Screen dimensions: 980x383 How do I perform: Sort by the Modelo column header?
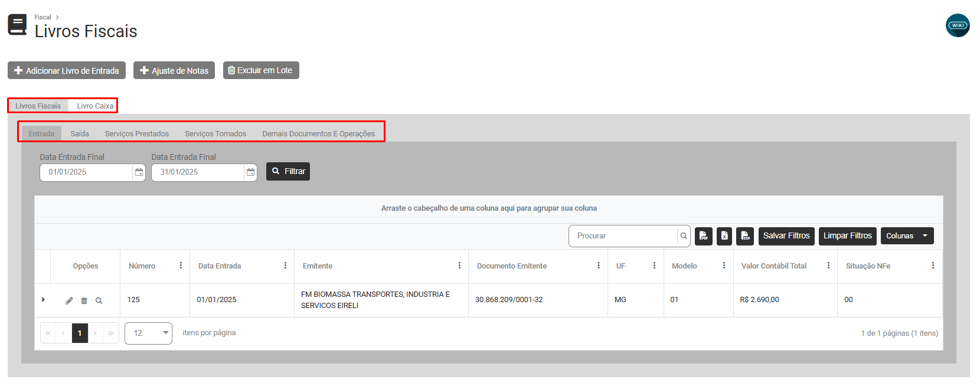[x=684, y=266]
